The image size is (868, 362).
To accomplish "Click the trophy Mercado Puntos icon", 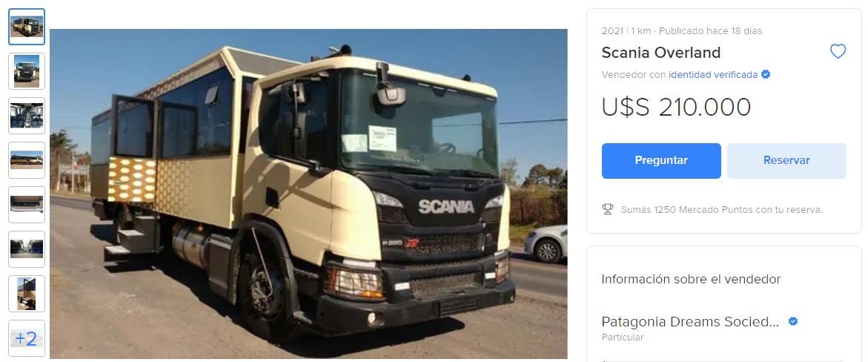I will coord(607,209).
